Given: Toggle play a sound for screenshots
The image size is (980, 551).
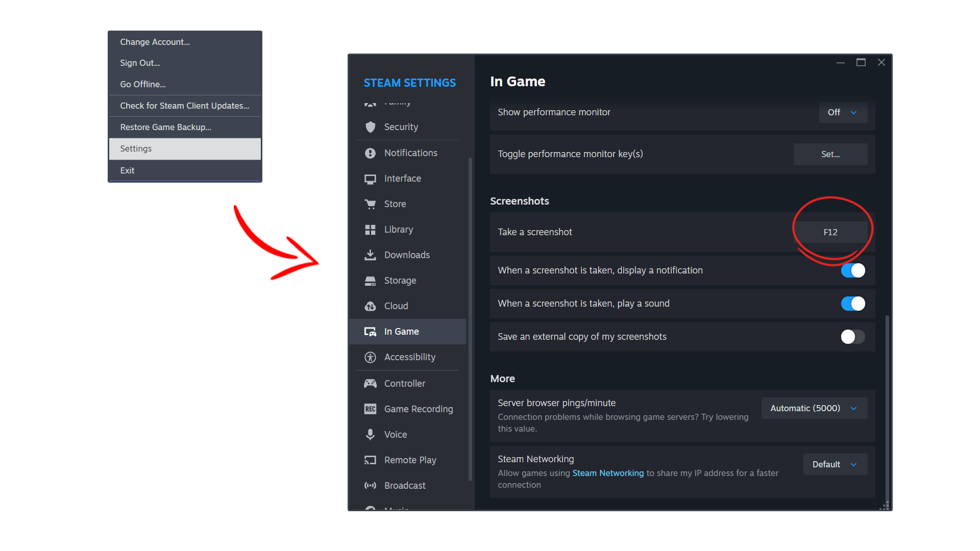Looking at the screenshot, I should coord(853,304).
